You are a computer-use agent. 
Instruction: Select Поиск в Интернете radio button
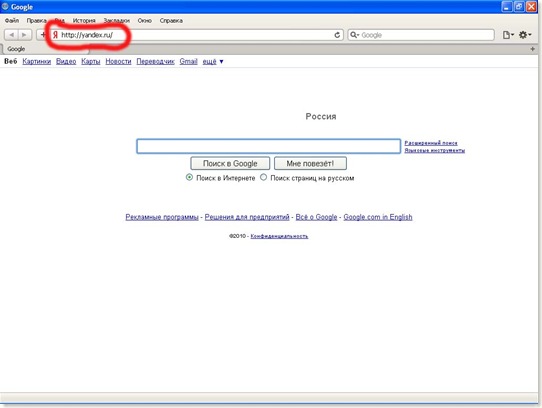(189, 177)
